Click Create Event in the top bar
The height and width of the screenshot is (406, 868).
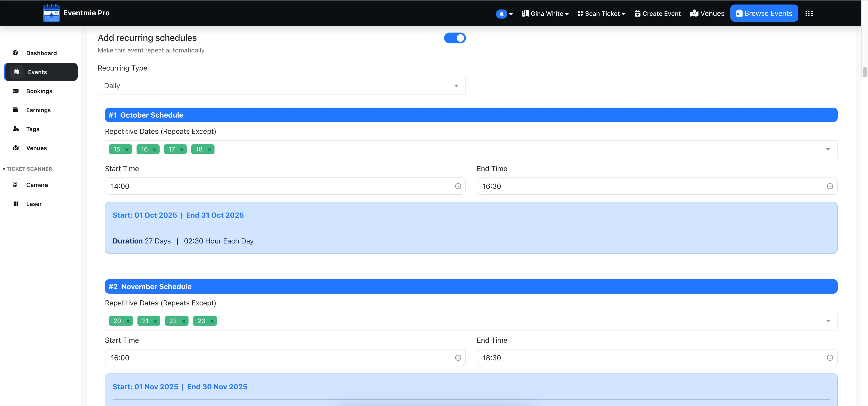pos(657,14)
